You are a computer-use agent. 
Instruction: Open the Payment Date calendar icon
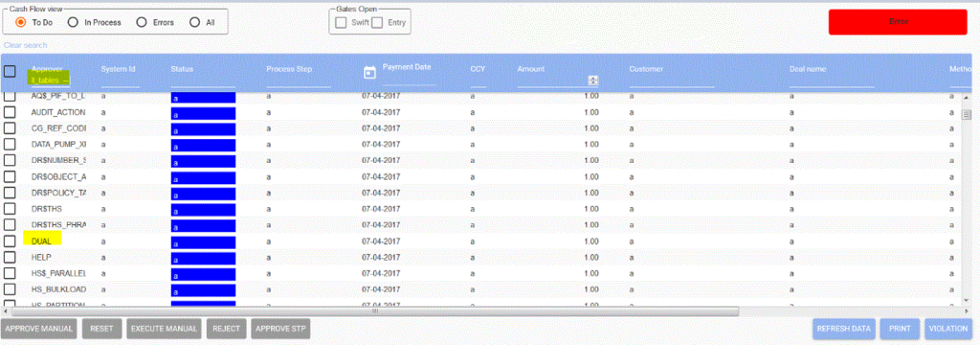[x=369, y=73]
